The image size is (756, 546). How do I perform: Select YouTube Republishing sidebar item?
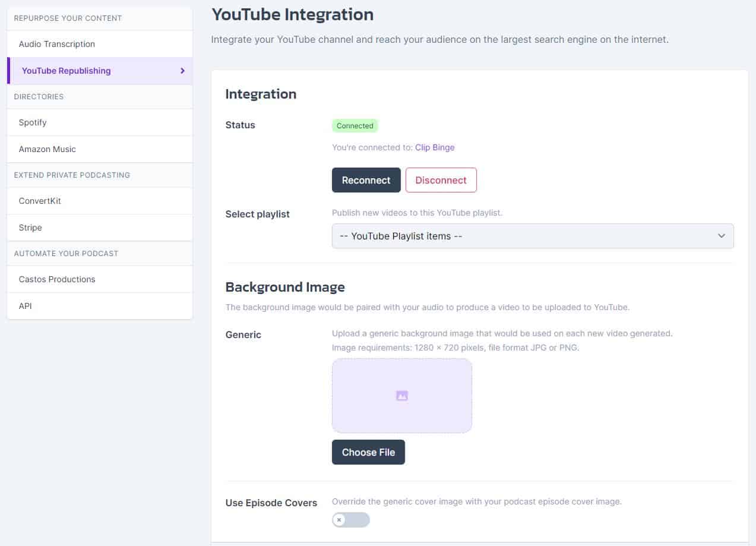[x=100, y=71]
